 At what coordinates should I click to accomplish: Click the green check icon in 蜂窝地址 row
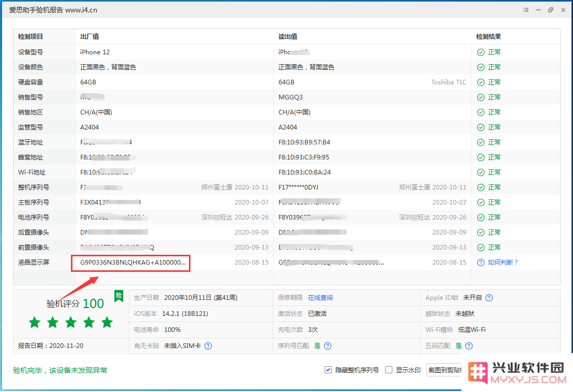tap(481, 157)
